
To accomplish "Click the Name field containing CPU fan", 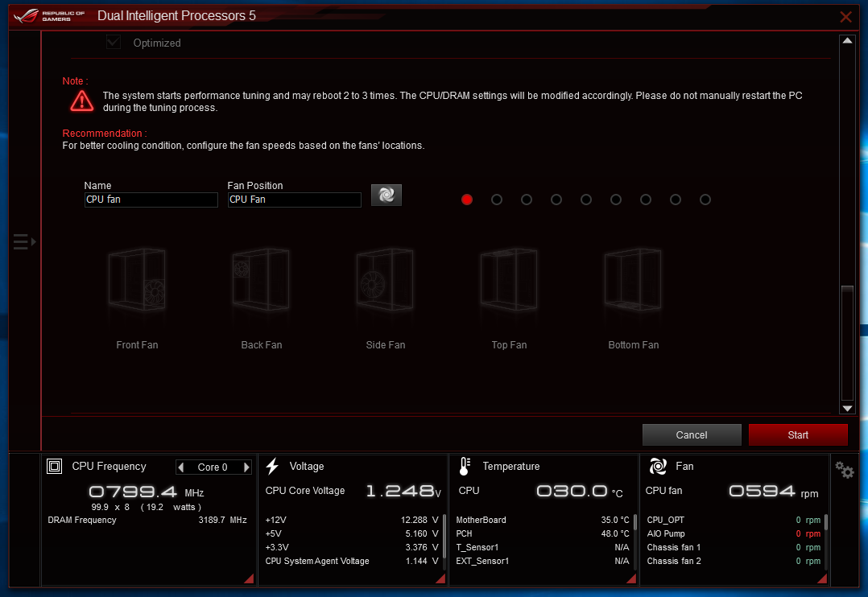I will [x=151, y=200].
